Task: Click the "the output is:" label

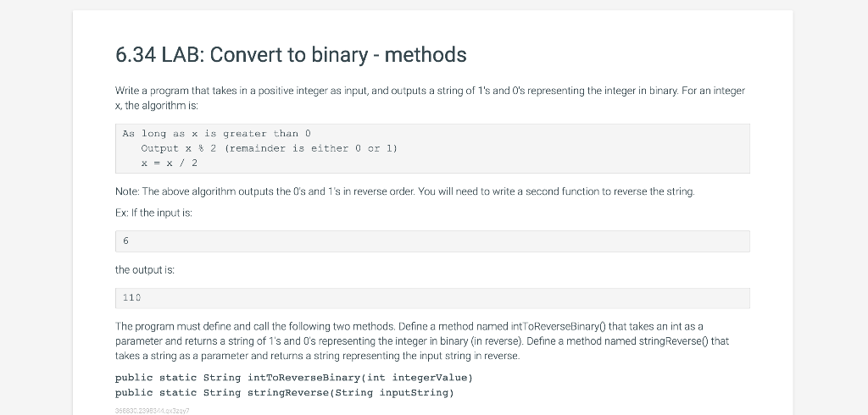Action: [144, 270]
